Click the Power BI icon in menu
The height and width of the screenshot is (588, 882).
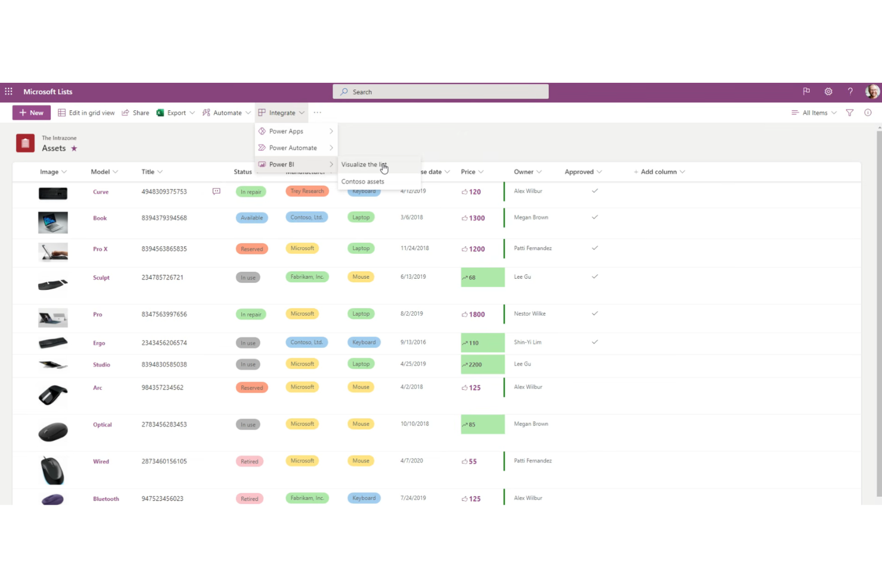pos(262,164)
